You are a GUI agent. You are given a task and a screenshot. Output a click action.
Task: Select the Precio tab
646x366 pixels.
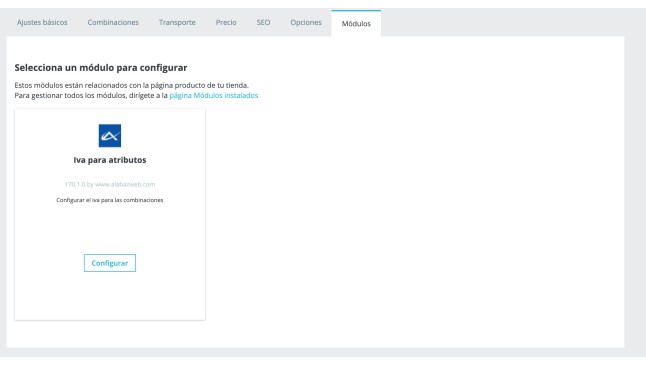(x=226, y=23)
